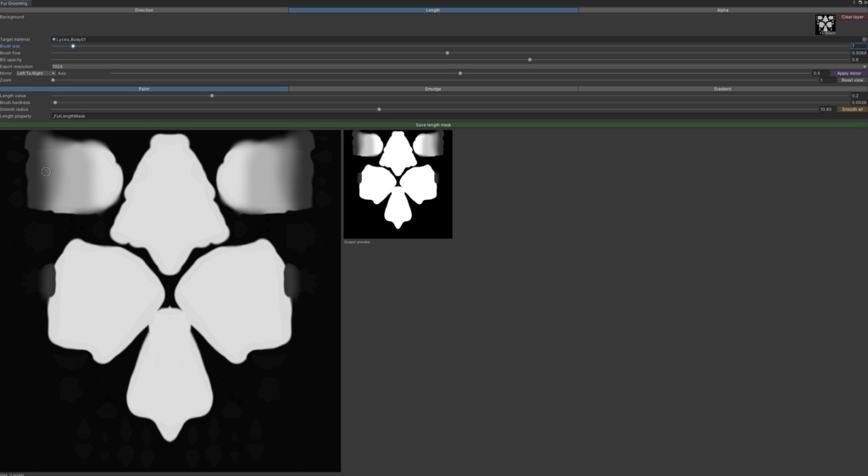Click the Clear layer button
The height and width of the screenshot is (476, 868).
[853, 17]
